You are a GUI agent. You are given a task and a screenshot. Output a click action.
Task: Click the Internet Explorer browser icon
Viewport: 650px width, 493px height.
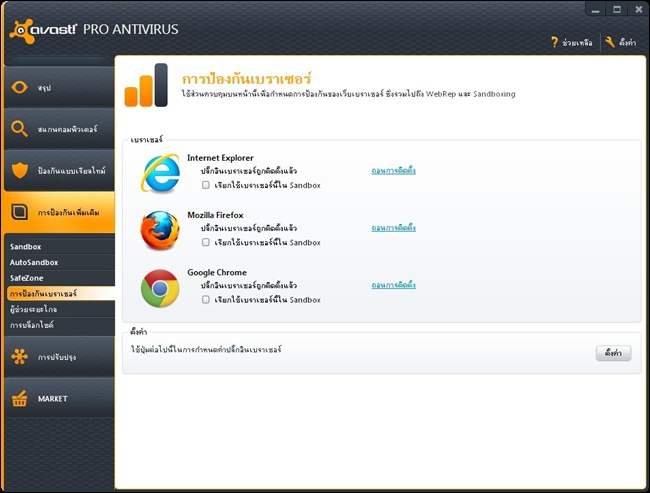[x=160, y=173]
